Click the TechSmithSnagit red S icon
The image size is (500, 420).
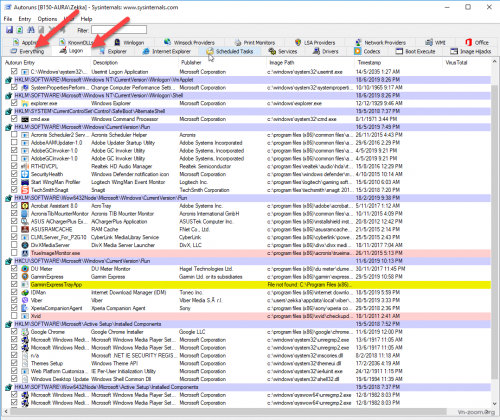tap(25, 190)
